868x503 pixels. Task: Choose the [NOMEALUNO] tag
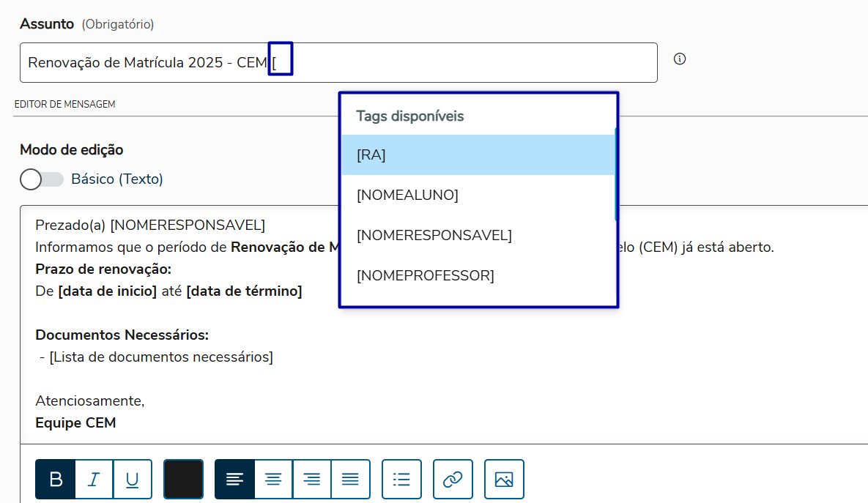click(478, 195)
